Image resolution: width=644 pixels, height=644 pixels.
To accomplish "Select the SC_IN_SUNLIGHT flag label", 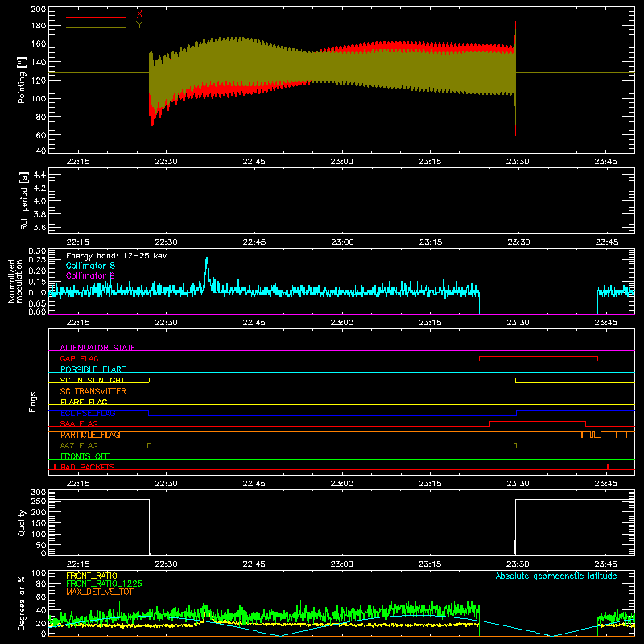I will coord(93,380).
